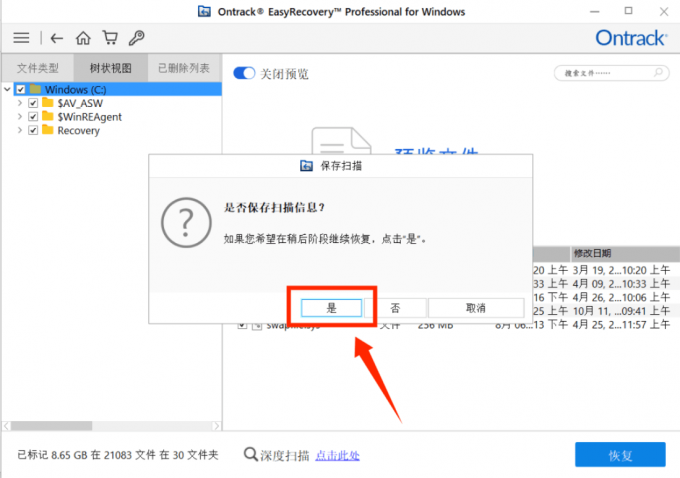Viewport: 680px width, 478px height.
Task: Go to the home screen icon
Action: coord(83,38)
